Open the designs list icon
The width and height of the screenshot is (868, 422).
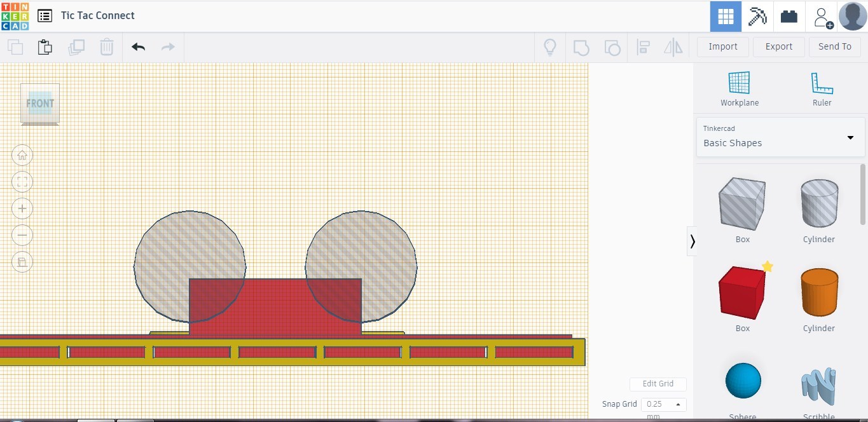point(45,16)
